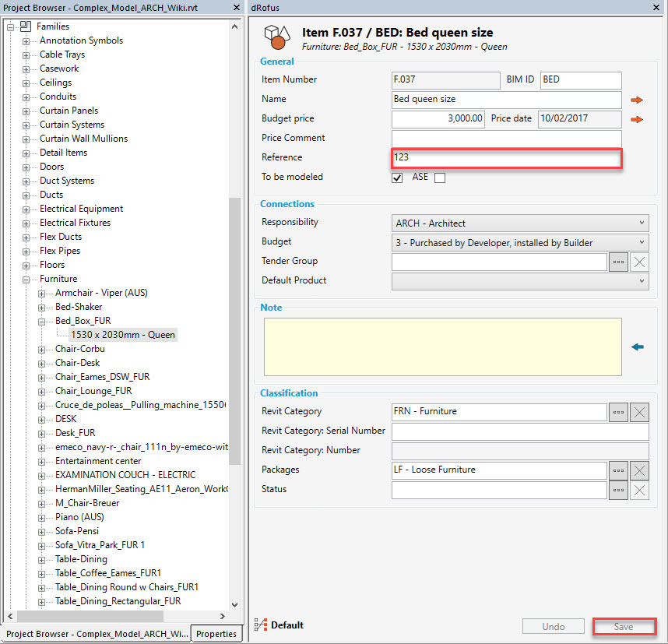The width and height of the screenshot is (668, 644).
Task: Open the Status browse ellipsis button
Action: tap(618, 490)
